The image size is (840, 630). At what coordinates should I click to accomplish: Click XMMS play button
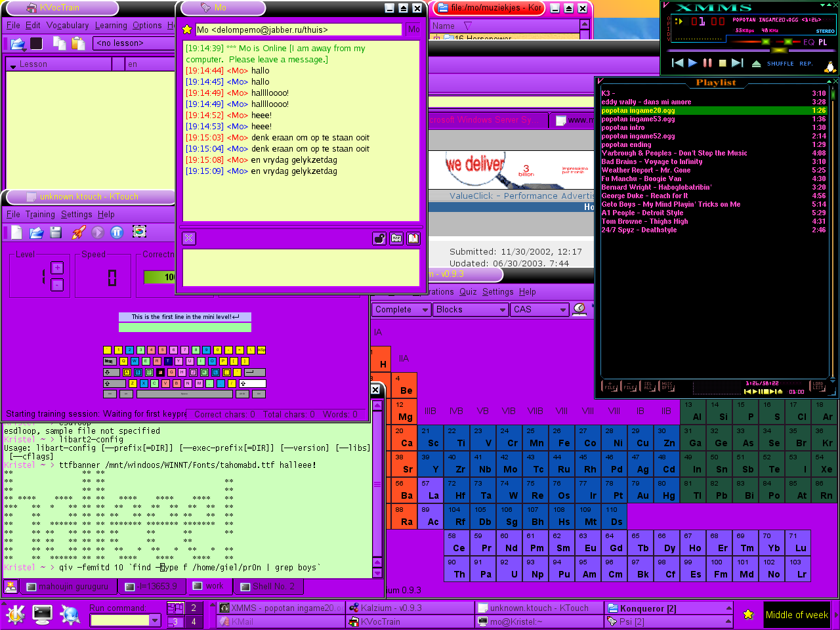pos(692,63)
